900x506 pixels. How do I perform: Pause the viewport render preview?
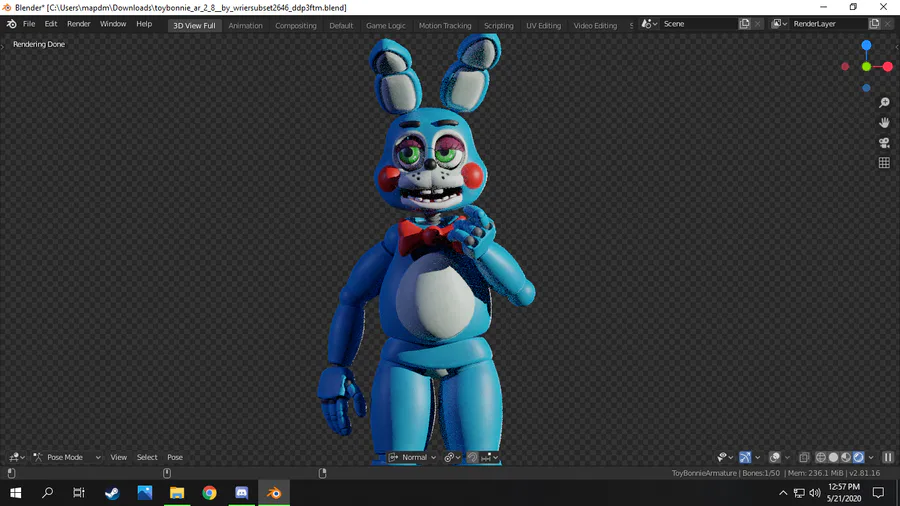click(x=888, y=457)
